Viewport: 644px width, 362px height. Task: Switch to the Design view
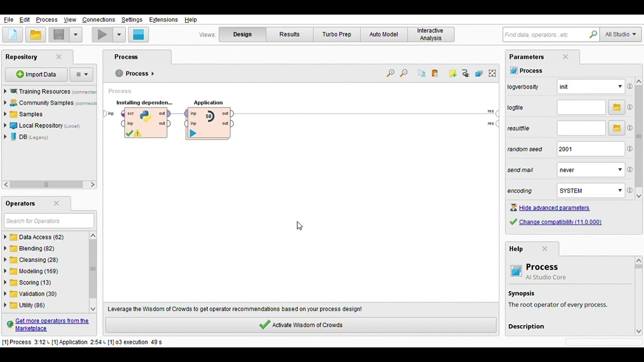tap(242, 34)
